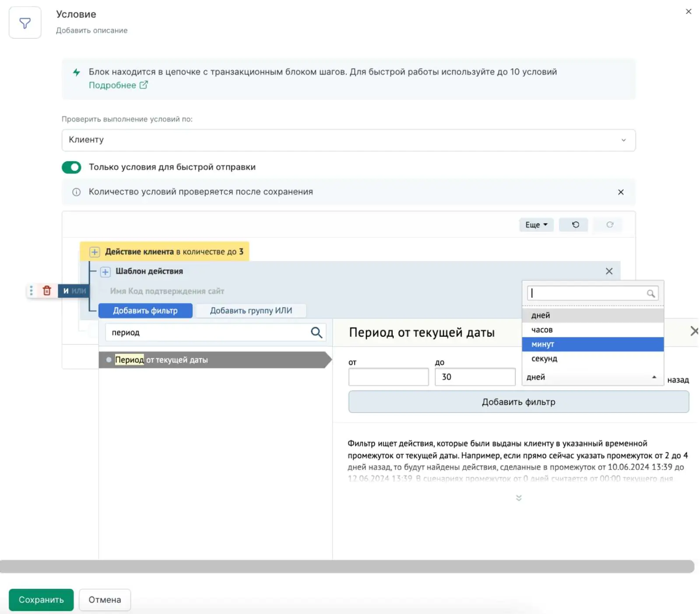Select the ИЛИ operator toggle

[79, 291]
